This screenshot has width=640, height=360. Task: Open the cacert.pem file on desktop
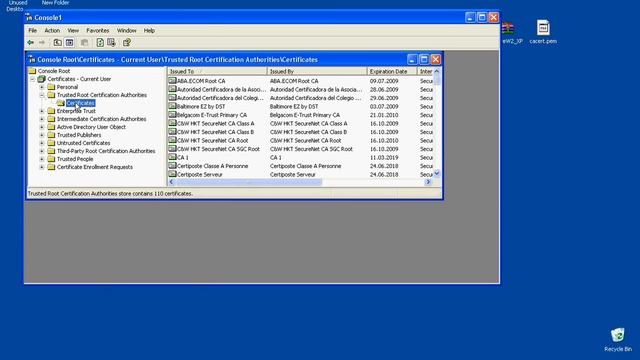[543, 32]
